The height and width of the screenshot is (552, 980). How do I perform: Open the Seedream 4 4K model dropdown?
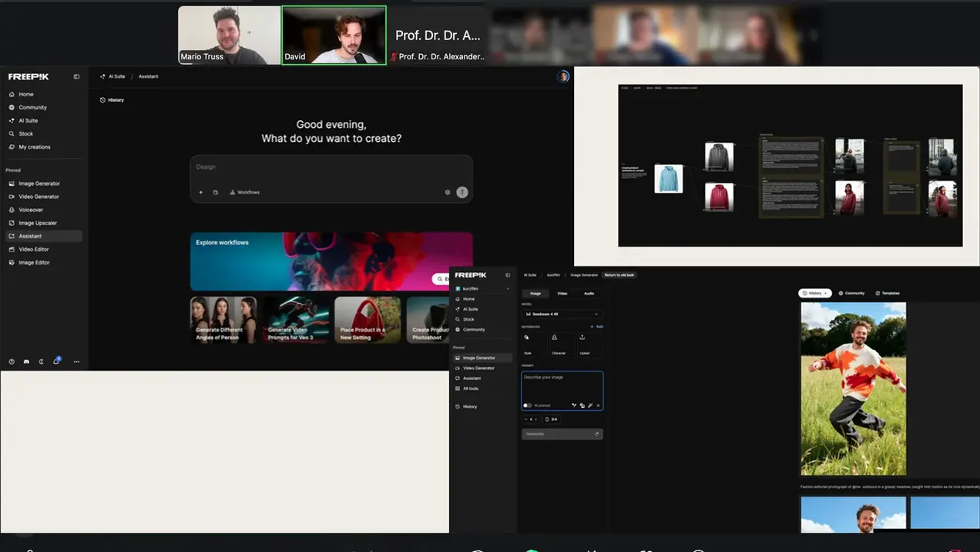tap(562, 315)
